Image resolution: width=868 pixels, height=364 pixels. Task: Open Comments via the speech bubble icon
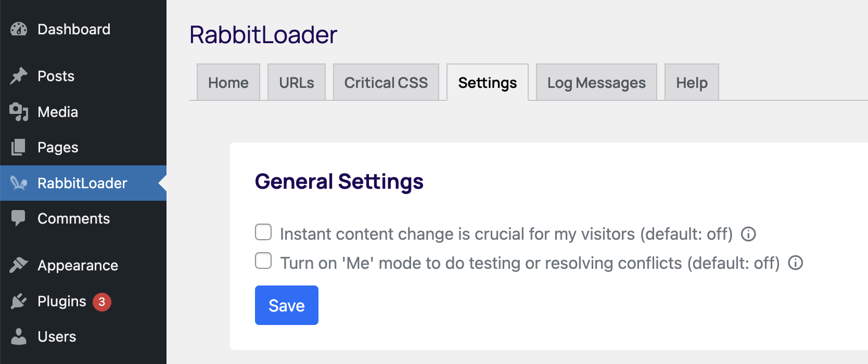[x=19, y=218]
